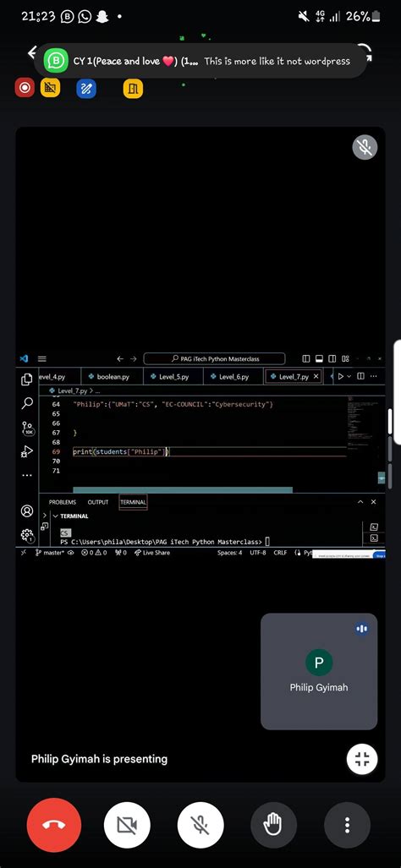Tap the yellow door icon at top
Viewport: 401px width, 868px height.
(x=133, y=88)
